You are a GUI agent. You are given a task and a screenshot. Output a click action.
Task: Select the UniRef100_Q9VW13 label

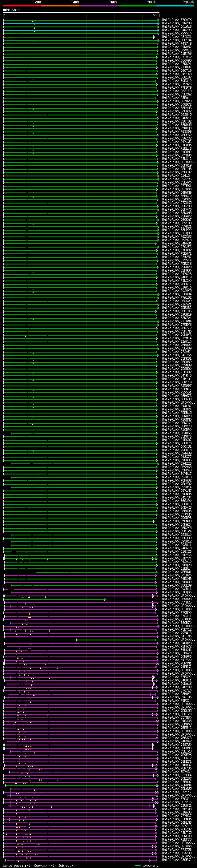tap(177, 633)
